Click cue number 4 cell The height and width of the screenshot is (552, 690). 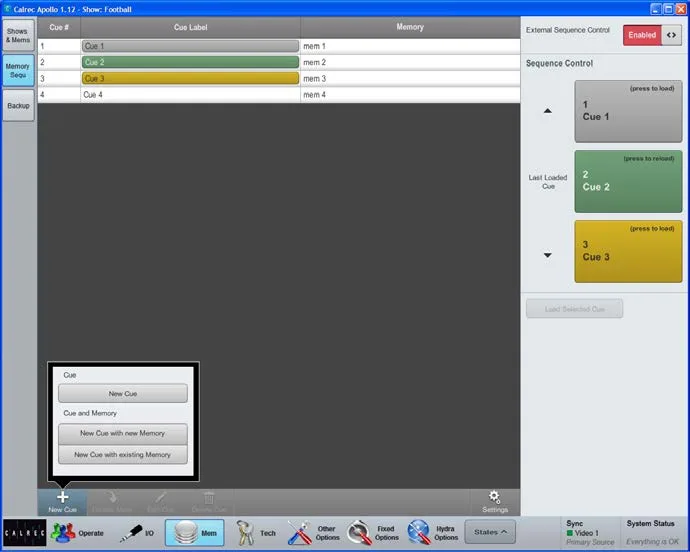[x=59, y=95]
